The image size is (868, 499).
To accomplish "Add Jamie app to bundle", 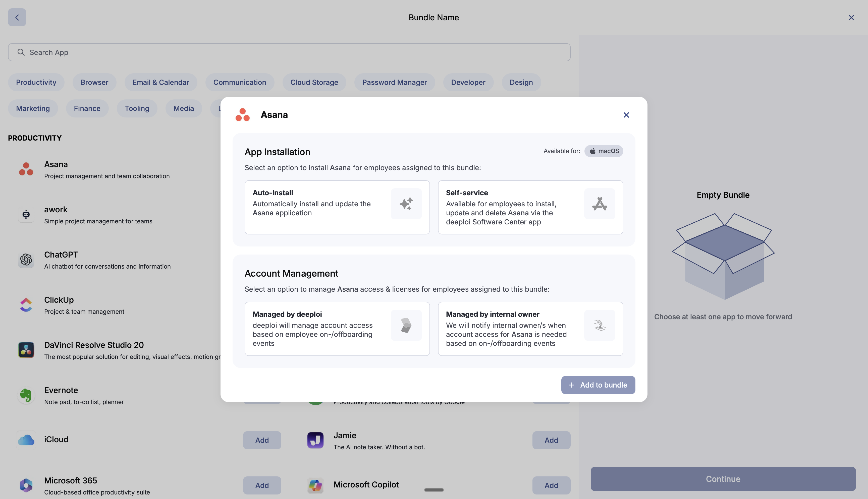I will [x=551, y=440].
